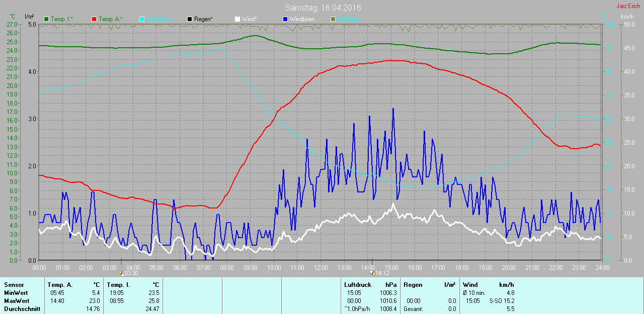The width and height of the screenshot is (644, 314).
Task: Click the '24:00' x-axis time label
Action: [x=602, y=267]
